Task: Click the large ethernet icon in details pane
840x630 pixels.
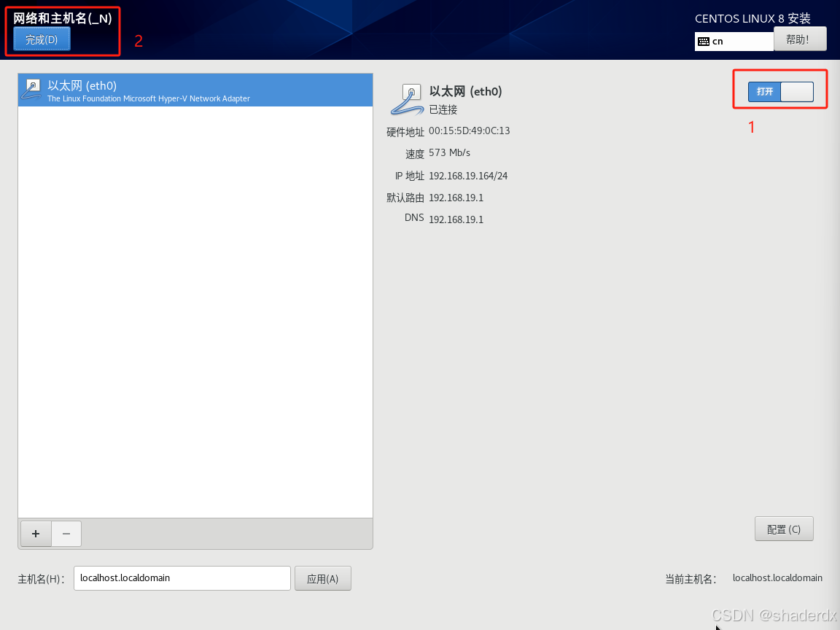Action: click(407, 100)
